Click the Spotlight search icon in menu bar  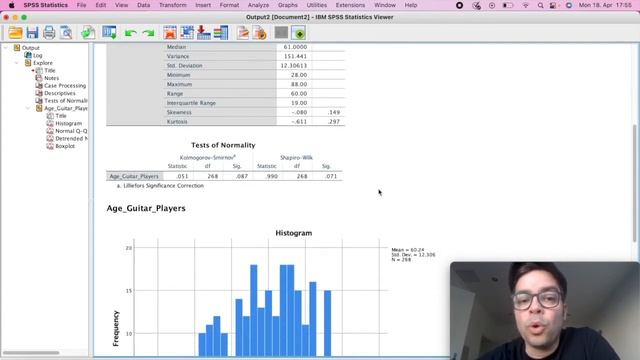coord(540,5)
